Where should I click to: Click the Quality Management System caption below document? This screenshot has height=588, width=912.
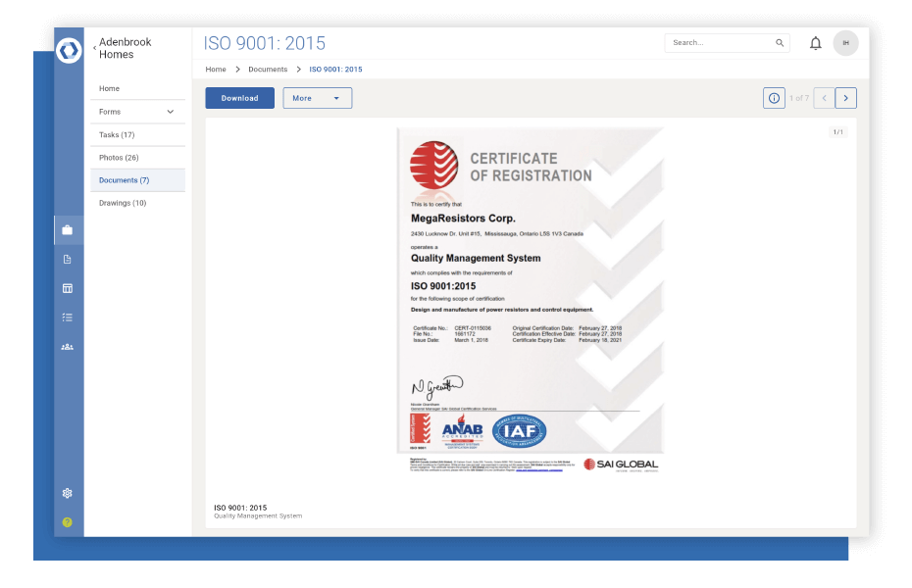[x=258, y=515]
